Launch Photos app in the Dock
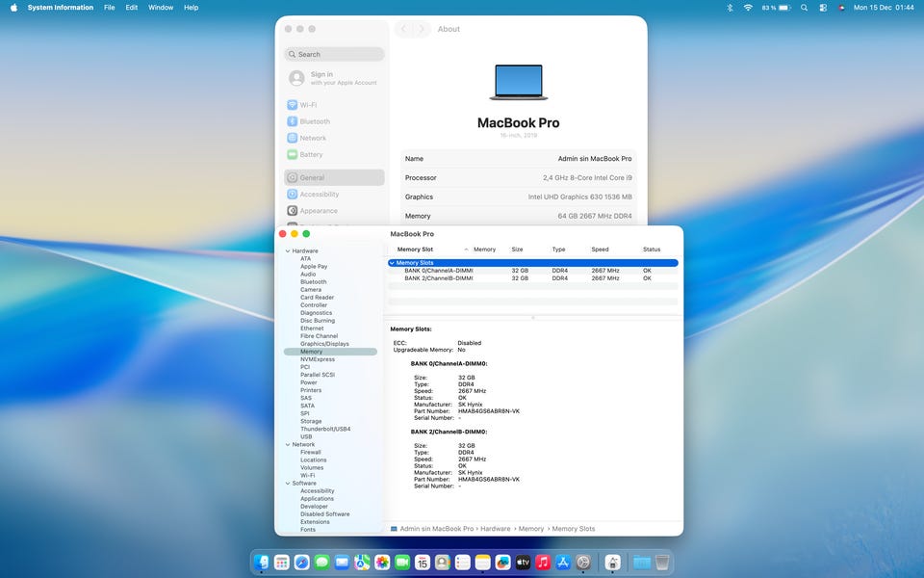The width and height of the screenshot is (924, 578). pos(382,562)
